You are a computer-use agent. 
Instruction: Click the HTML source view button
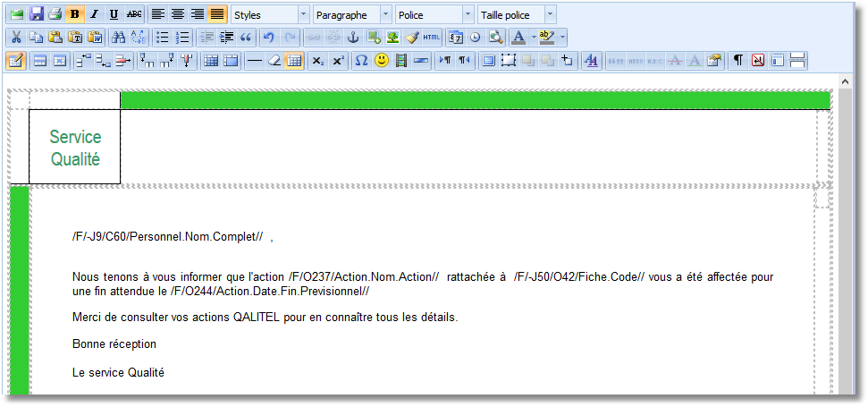[x=432, y=38]
